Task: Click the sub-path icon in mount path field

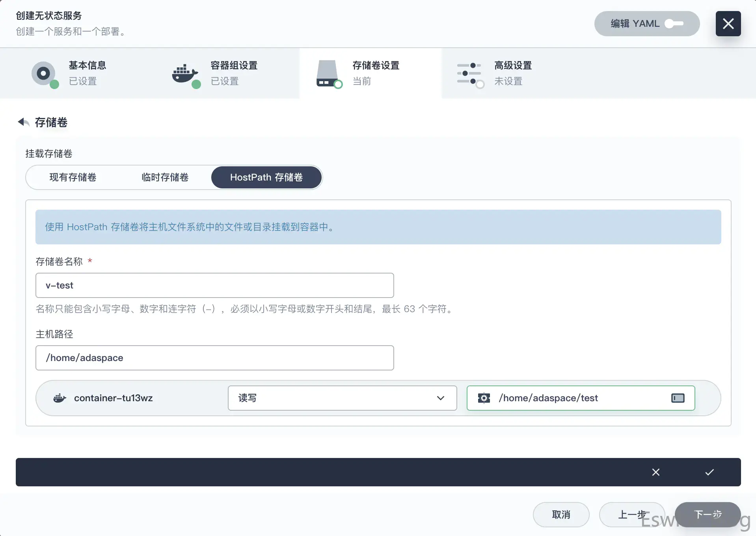Action: [x=678, y=398]
